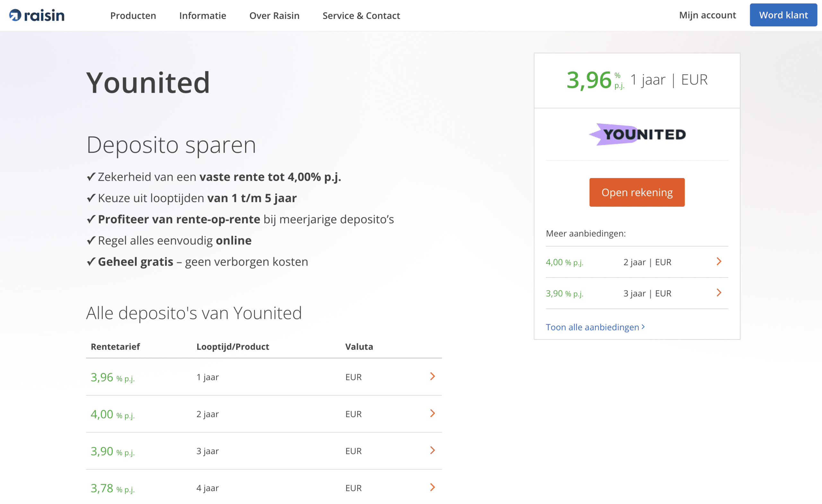Click the '1 jaar' table cell
The image size is (822, 504).
click(207, 377)
